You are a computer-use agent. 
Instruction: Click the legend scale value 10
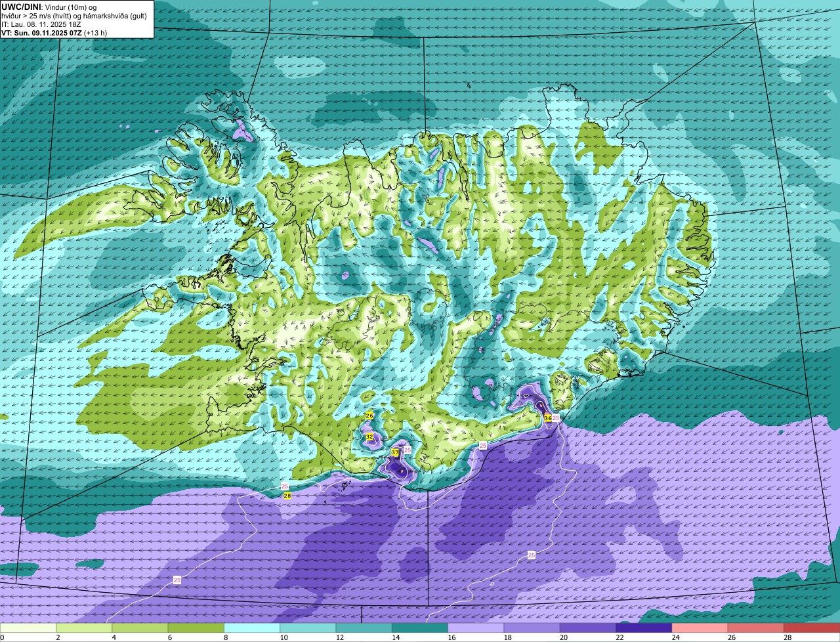283,637
